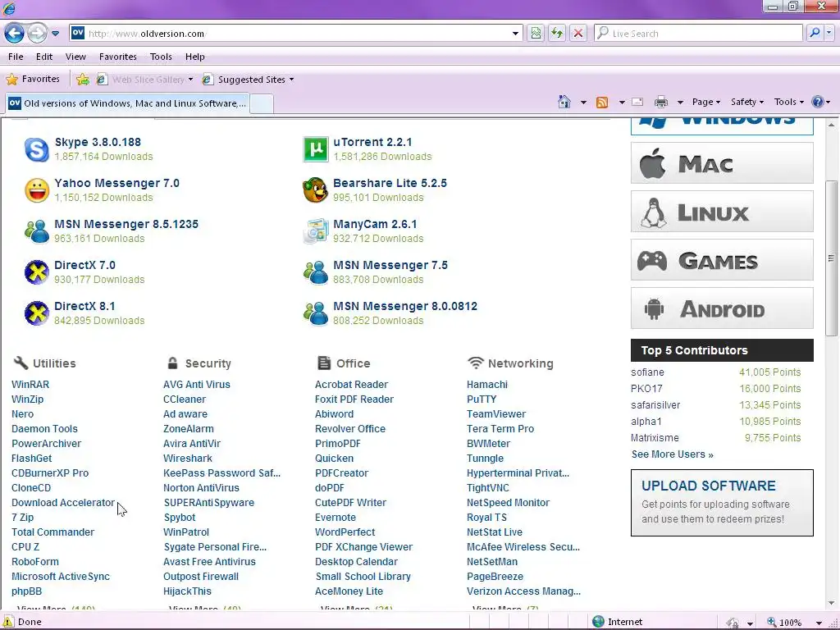This screenshot has width=840, height=630.
Task: Open the Safety command dropdown
Action: coord(746,102)
